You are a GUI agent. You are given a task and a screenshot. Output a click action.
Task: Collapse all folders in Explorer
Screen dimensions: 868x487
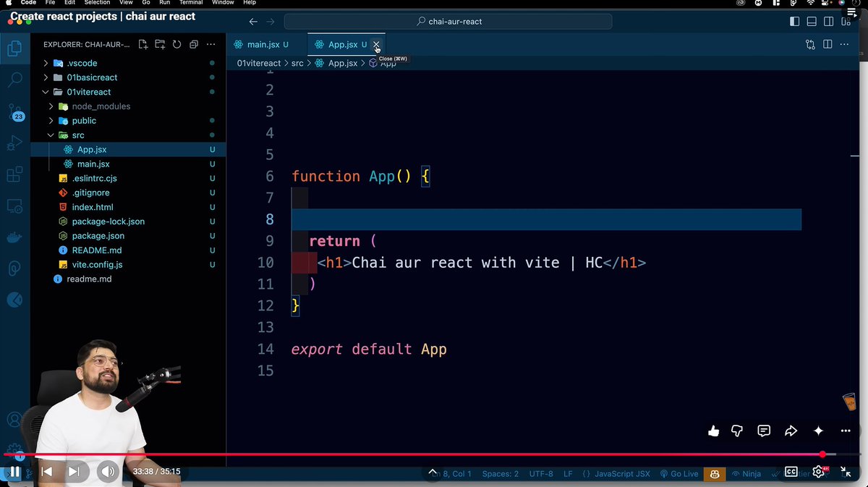point(194,45)
